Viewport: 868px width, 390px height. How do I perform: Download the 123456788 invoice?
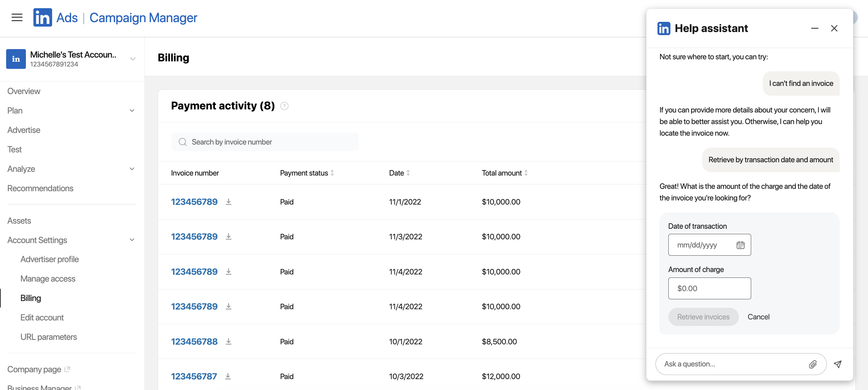229,342
